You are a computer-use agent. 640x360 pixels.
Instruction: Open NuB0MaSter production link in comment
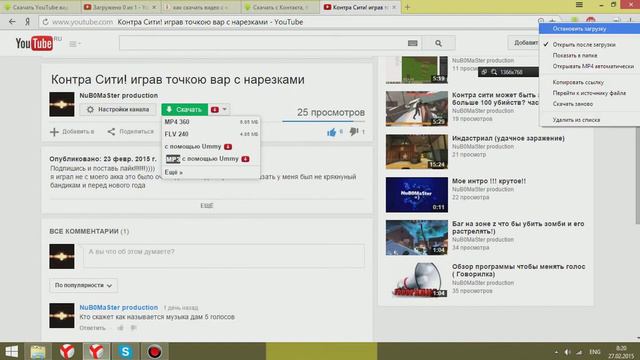click(118, 307)
